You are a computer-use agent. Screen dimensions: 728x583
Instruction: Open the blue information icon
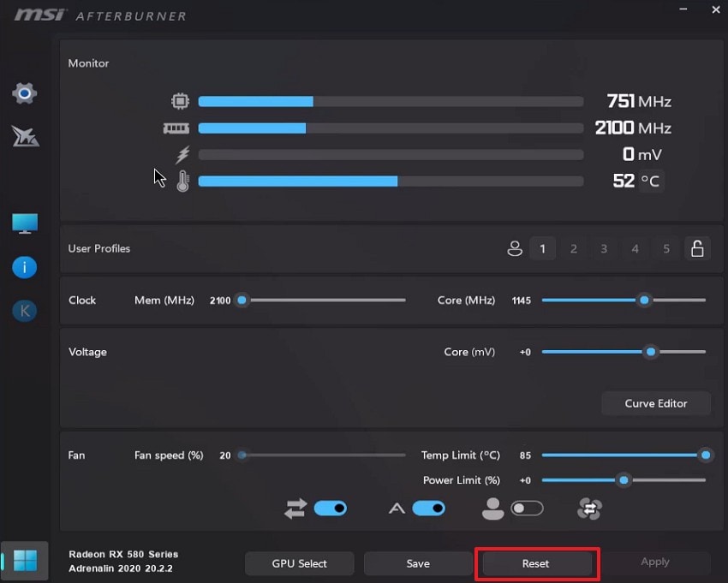(25, 267)
